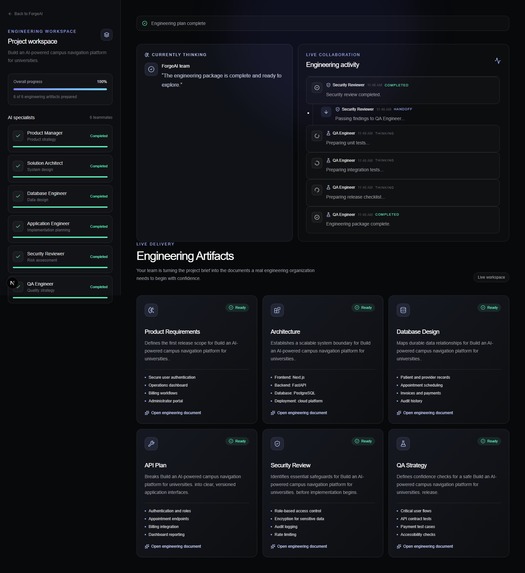Click Administrator portal bullet

click(166, 401)
